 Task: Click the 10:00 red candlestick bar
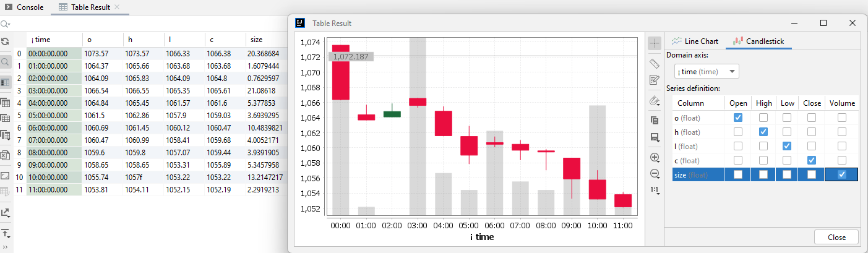tap(597, 189)
